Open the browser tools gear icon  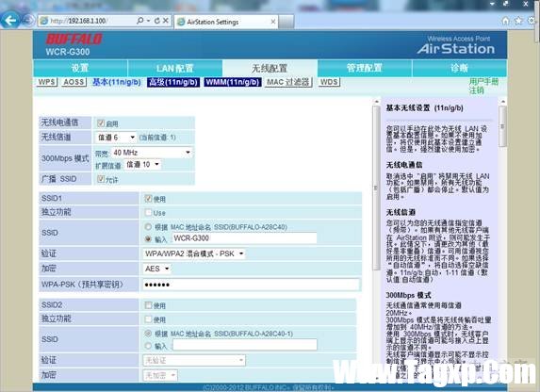[x=532, y=21]
